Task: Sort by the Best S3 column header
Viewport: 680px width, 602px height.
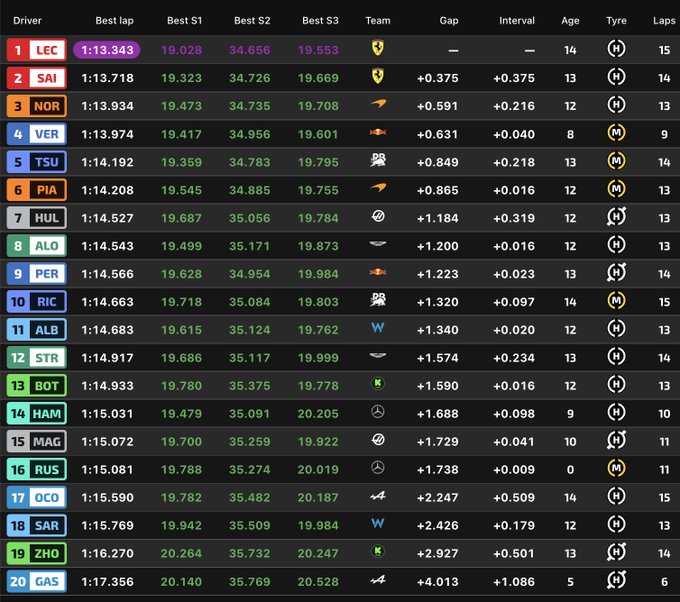Action: (x=320, y=20)
